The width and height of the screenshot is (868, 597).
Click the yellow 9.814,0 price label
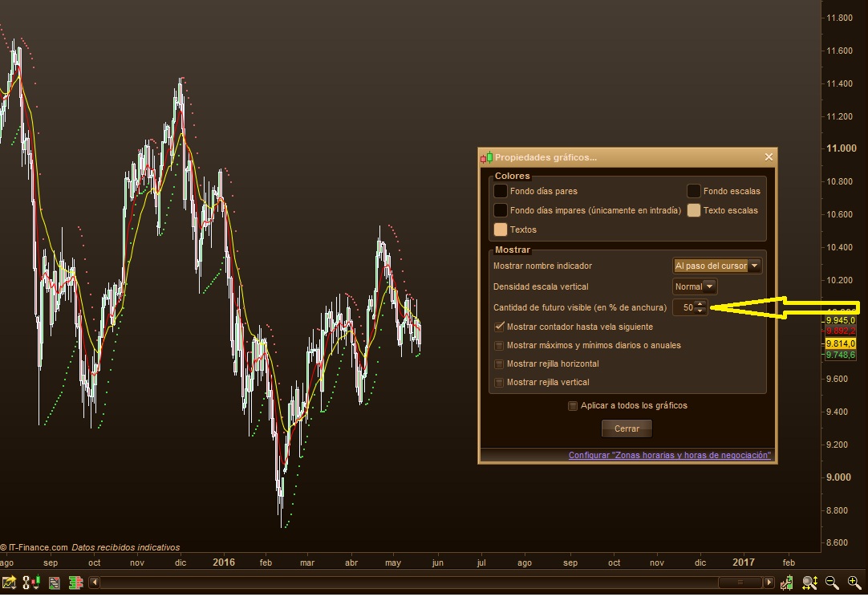pyautogui.click(x=840, y=344)
